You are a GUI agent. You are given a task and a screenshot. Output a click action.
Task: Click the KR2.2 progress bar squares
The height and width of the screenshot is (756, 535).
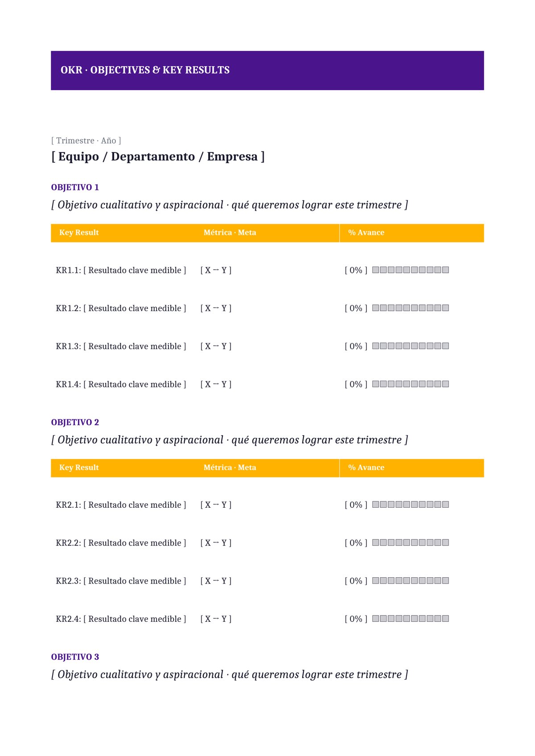pos(410,542)
